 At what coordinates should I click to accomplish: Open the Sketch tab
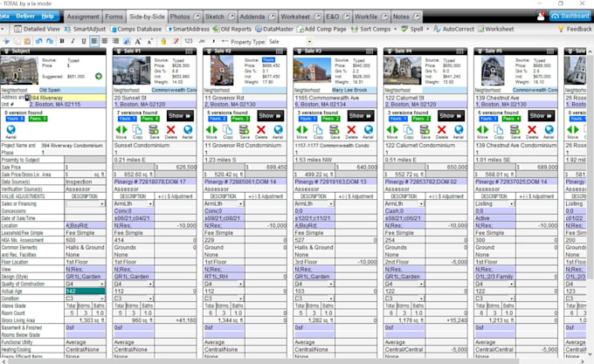220,17
